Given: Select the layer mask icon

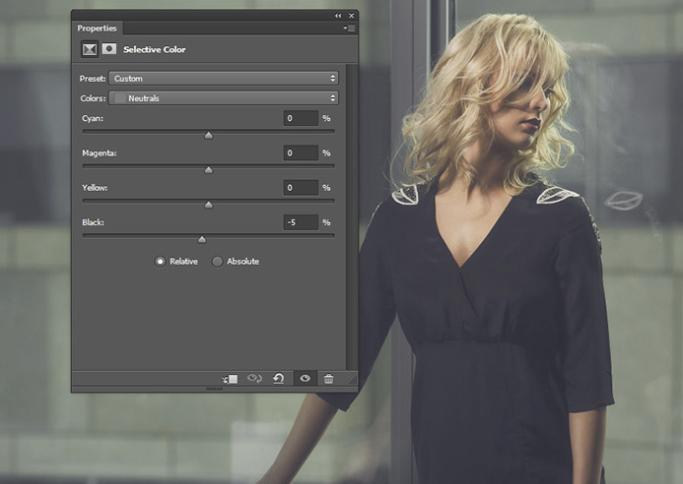Looking at the screenshot, I should click(108, 48).
